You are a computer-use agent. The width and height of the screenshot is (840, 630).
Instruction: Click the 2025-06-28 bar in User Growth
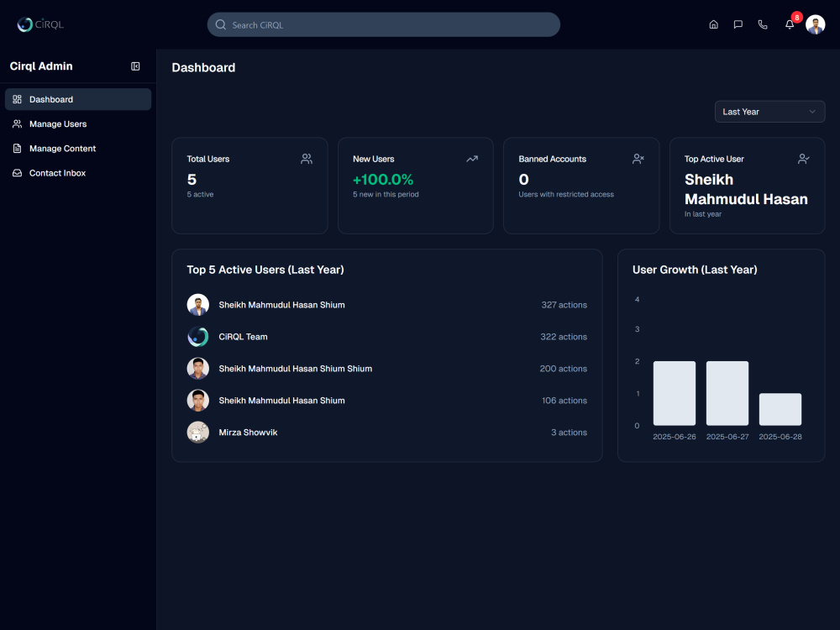point(780,409)
